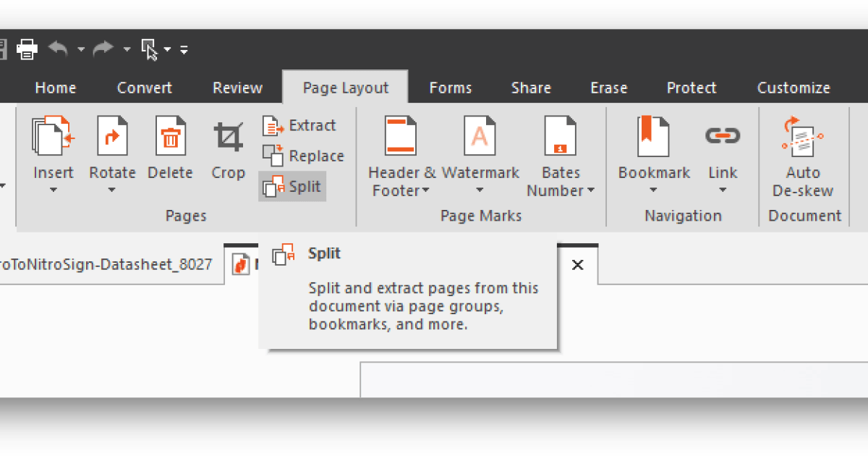Image resolution: width=868 pixels, height=456 pixels.
Task: Click the Print icon in quick access toolbar
Action: (27, 49)
